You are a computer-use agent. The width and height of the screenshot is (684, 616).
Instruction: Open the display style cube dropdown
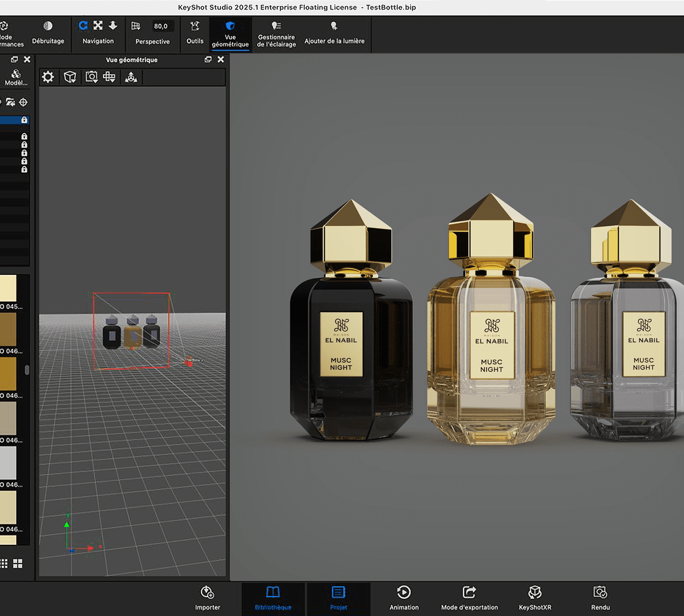click(70, 77)
